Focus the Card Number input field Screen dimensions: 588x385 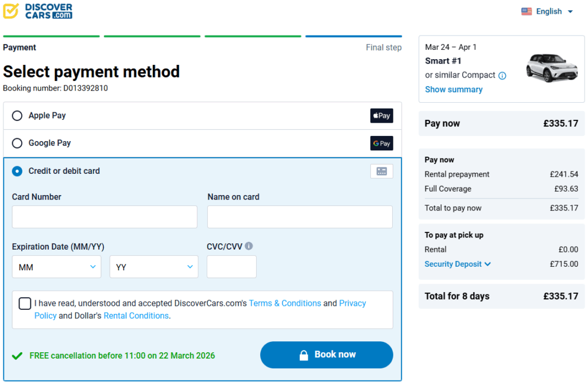pyautogui.click(x=105, y=217)
